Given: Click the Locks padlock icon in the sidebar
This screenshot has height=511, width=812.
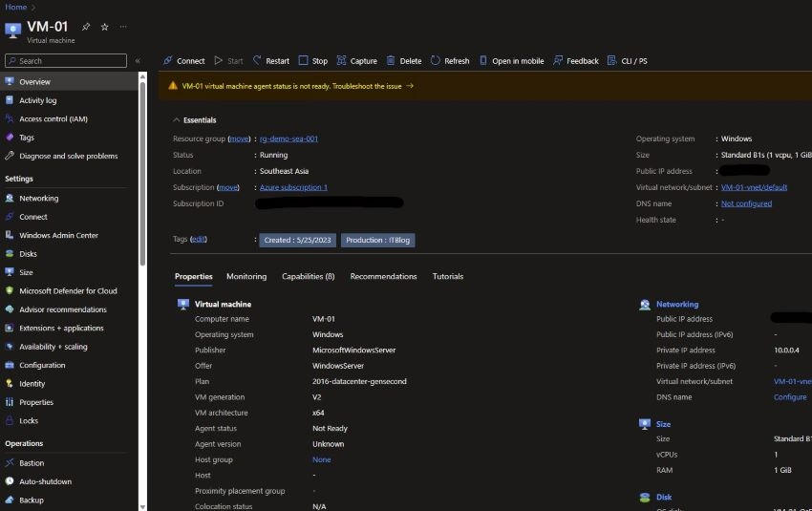Looking at the screenshot, I should [10, 420].
